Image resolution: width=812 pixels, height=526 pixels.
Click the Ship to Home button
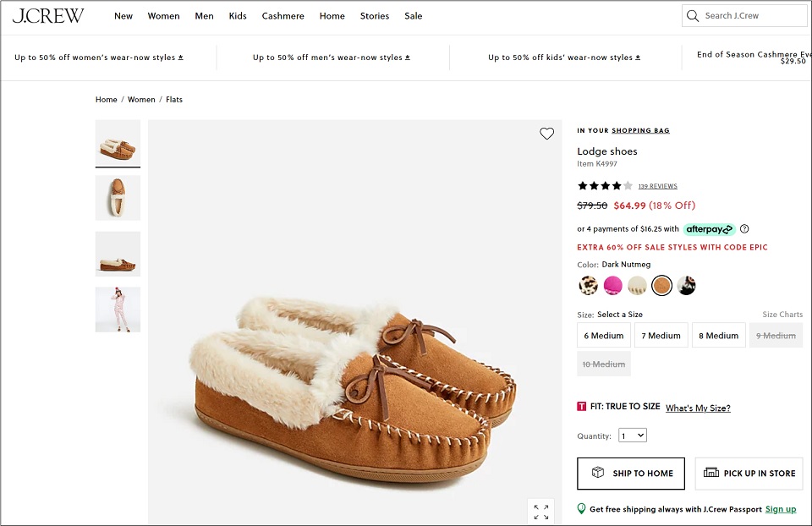point(631,474)
